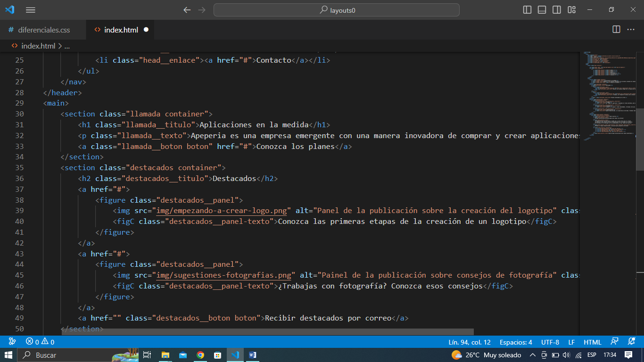Click the word "Destacados" inside h2 tag
Viewport: 644px width, 362px height.
tap(234, 179)
